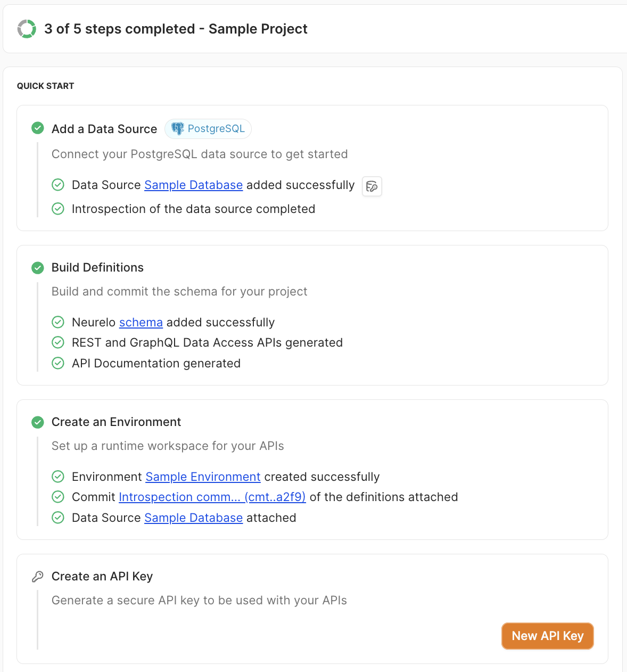This screenshot has height=672, width=627.
Task: Open Sample Database link in Create an Environment
Action: (x=193, y=518)
